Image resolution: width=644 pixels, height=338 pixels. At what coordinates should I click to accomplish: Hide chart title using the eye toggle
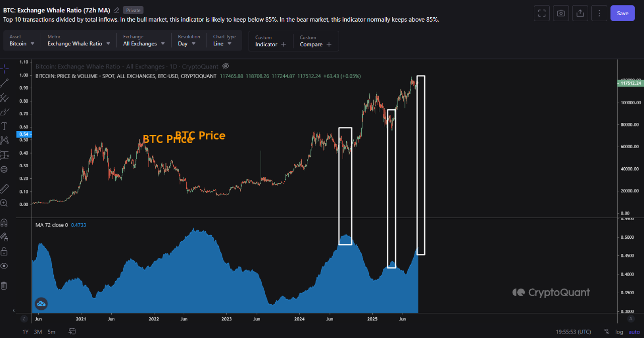click(225, 66)
